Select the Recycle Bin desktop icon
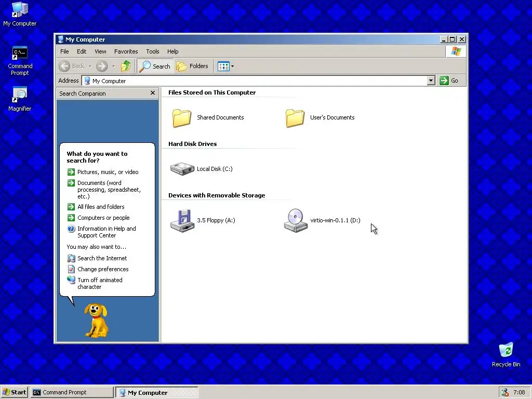 (506, 354)
